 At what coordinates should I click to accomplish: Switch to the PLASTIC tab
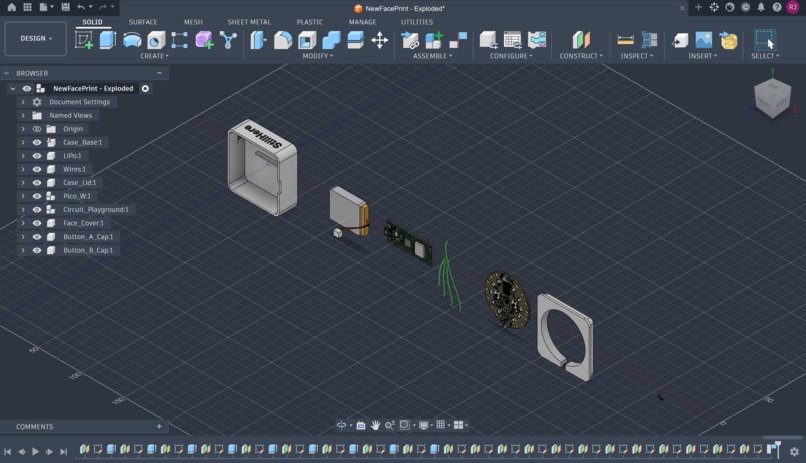(309, 22)
